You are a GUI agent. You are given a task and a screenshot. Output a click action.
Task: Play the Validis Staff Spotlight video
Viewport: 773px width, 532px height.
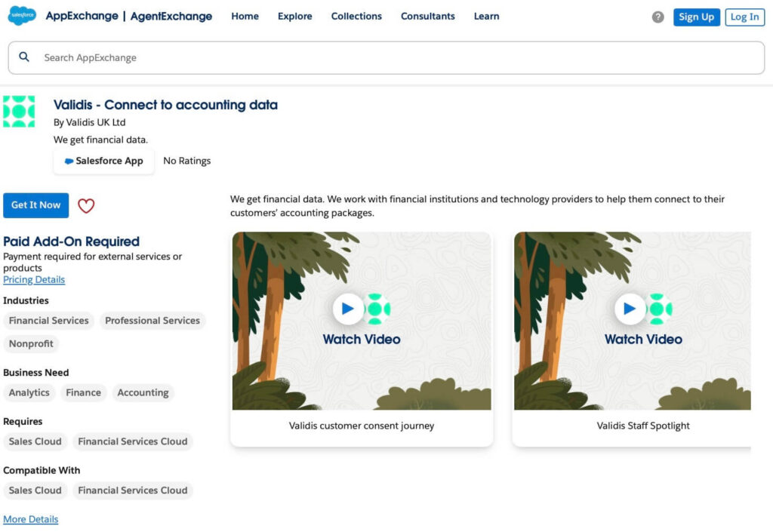(630, 309)
